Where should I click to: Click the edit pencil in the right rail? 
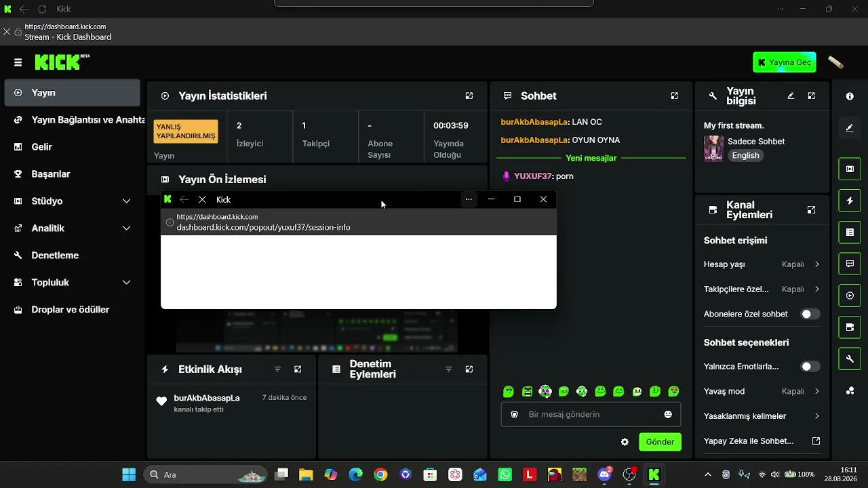pyautogui.click(x=850, y=128)
